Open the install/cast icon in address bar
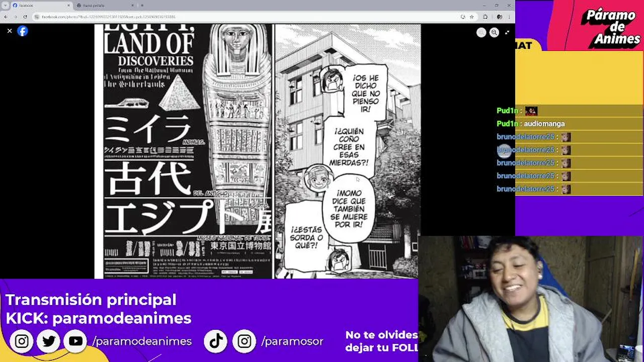The height and width of the screenshot is (362, 644). (x=462, y=17)
